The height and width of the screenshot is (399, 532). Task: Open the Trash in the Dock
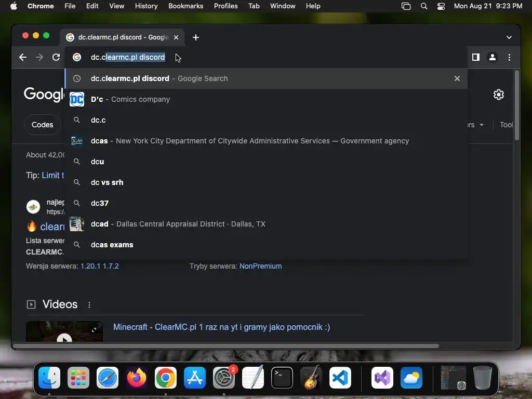point(483,378)
